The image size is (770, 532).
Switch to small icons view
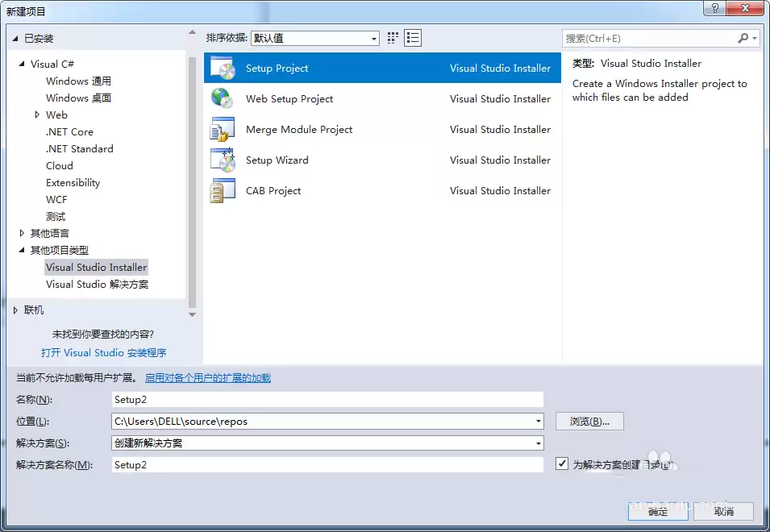point(393,37)
